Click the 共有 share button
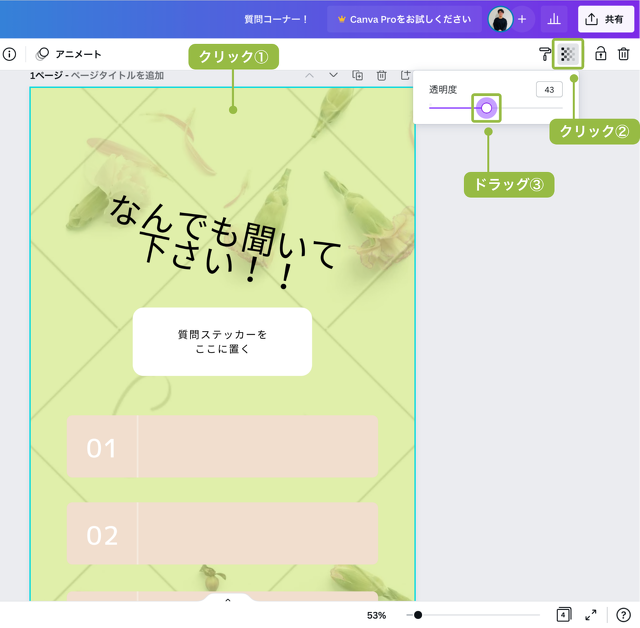 coord(606,19)
